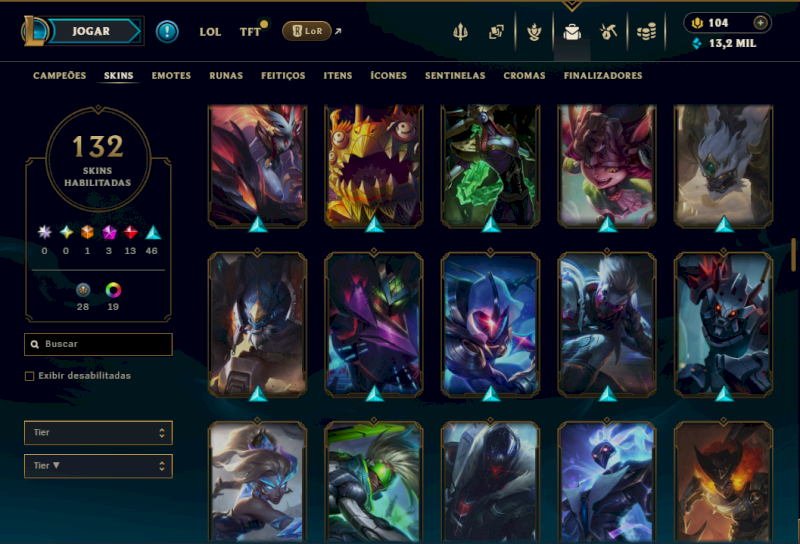The width and height of the screenshot is (800, 544).
Task: Open the CROMAS tab
Action: pyautogui.click(x=524, y=76)
